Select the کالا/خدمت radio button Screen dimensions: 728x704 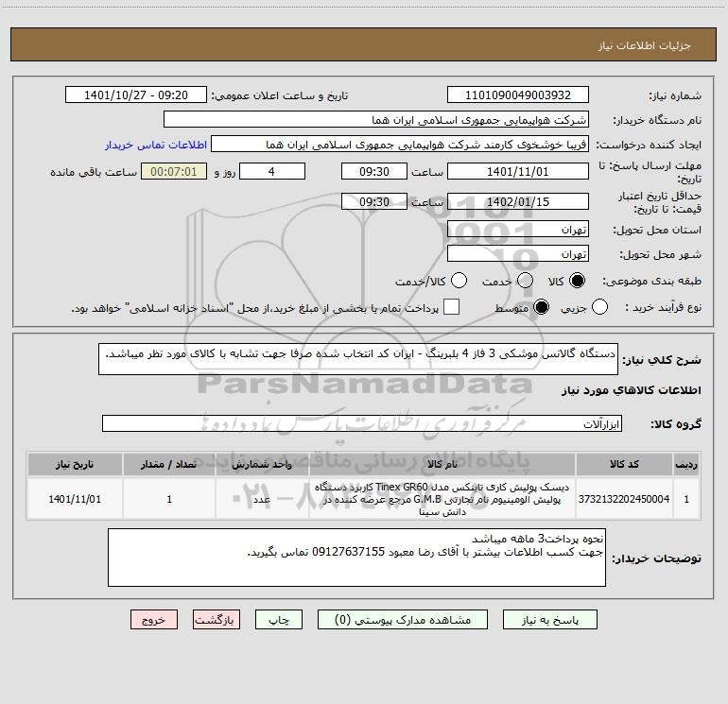pyautogui.click(x=459, y=281)
